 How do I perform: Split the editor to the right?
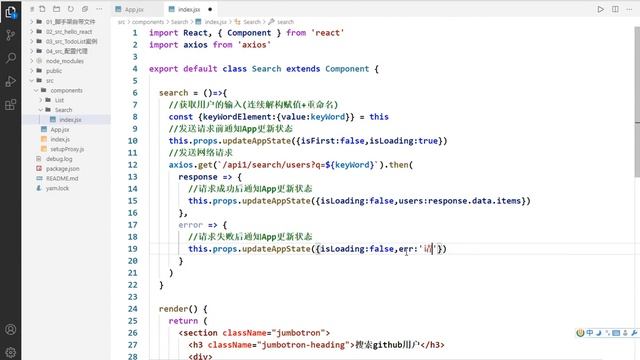tap(615, 9)
